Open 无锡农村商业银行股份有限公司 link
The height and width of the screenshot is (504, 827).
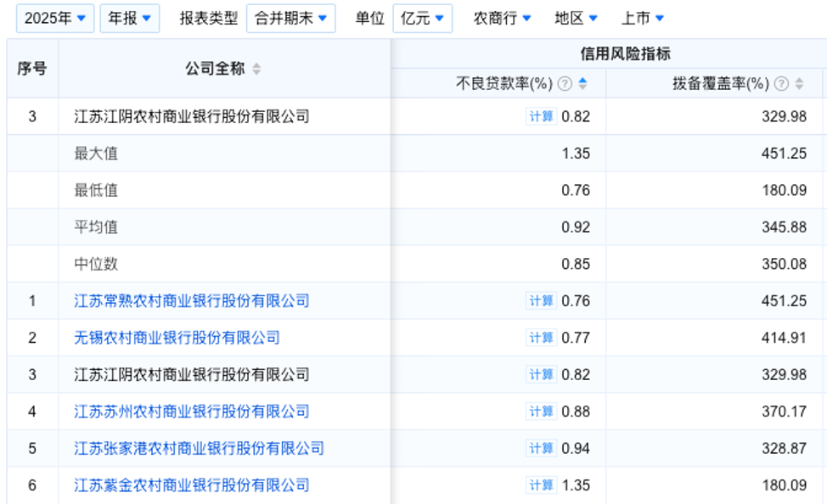click(177, 338)
